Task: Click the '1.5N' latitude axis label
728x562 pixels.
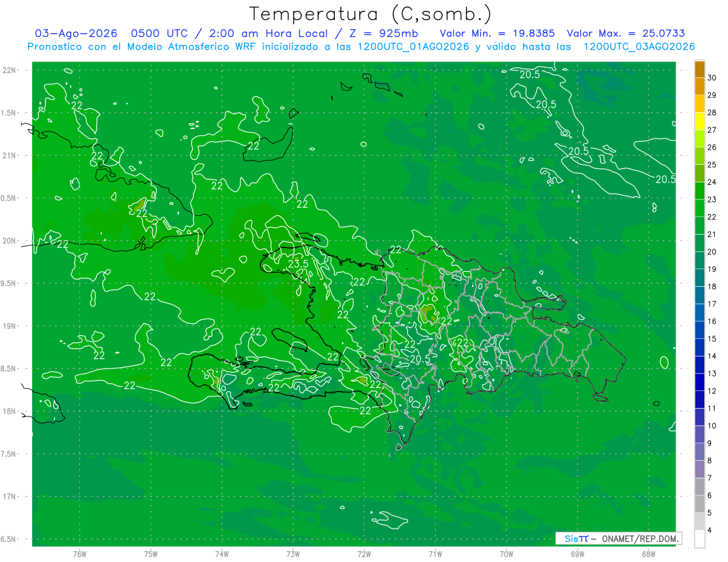Action: [x=9, y=113]
